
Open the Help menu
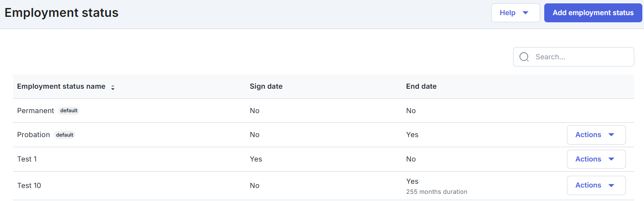(x=515, y=13)
